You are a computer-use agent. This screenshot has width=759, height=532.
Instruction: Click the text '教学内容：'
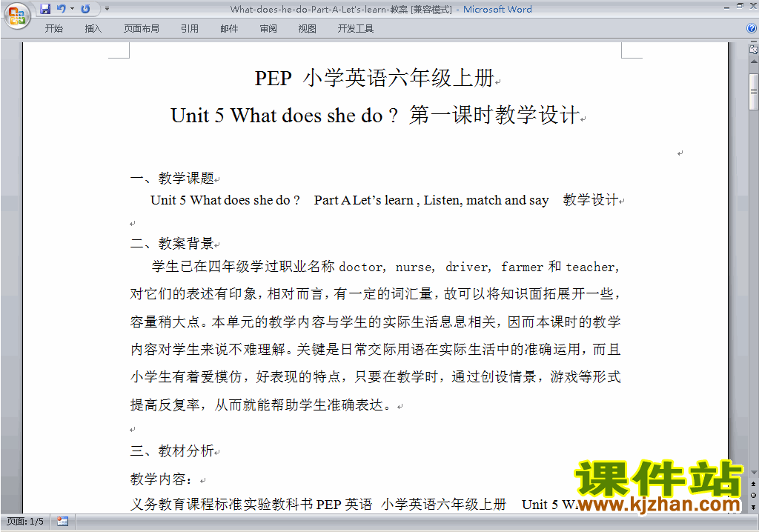[x=162, y=479]
